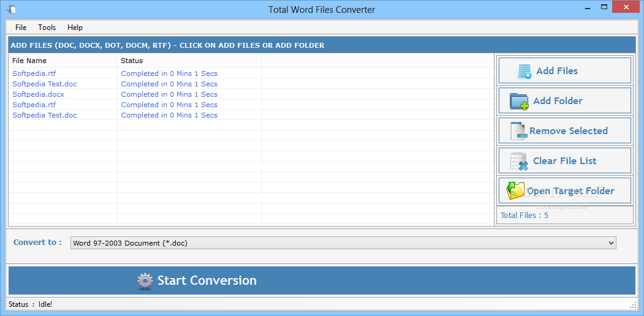
Task: Click the Add Files document icon
Action: [525, 71]
